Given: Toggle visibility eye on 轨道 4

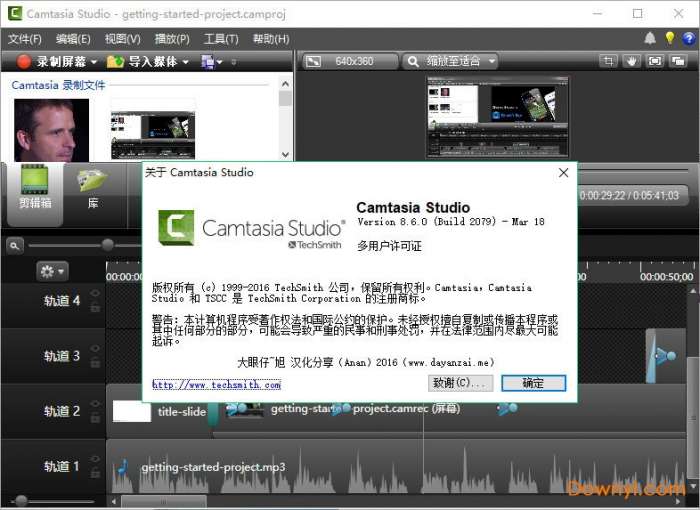Looking at the screenshot, I should [95, 294].
